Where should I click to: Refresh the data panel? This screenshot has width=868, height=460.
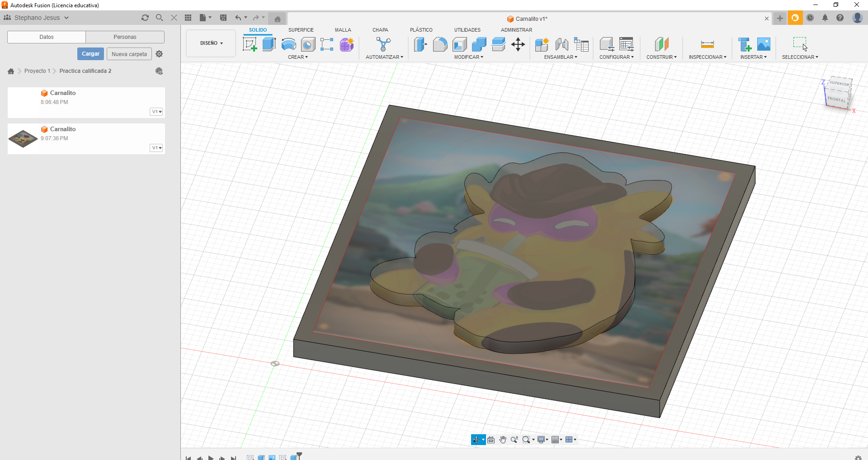(145, 18)
